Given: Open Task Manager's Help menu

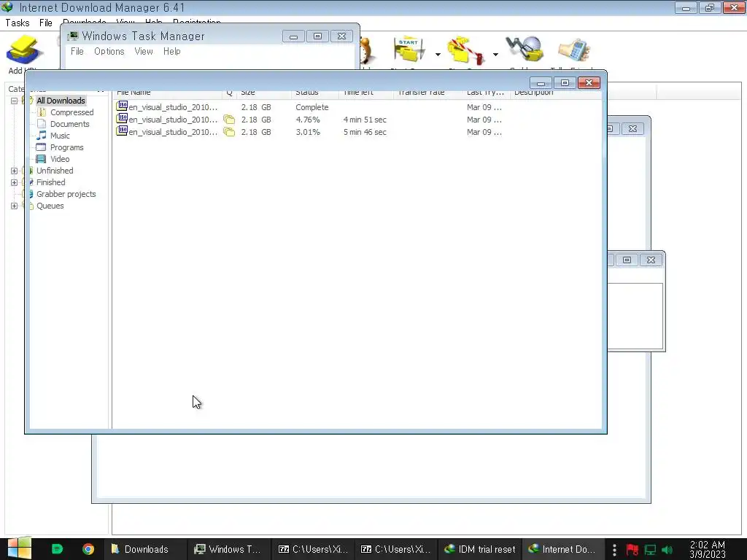Looking at the screenshot, I should pos(172,52).
